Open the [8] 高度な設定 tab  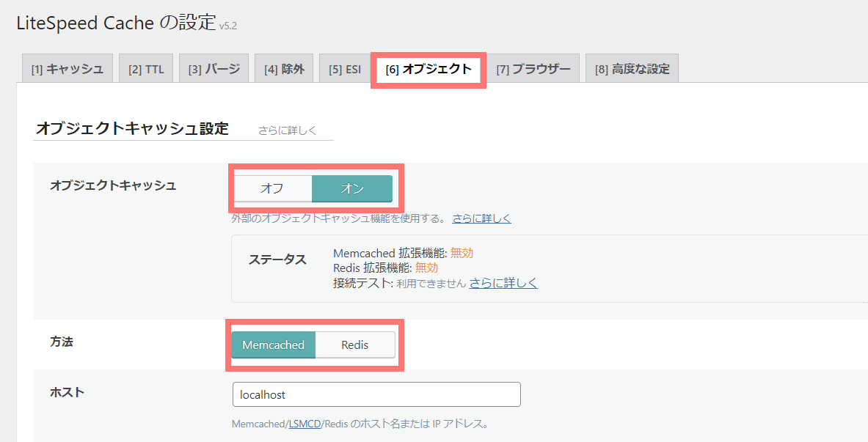(631, 67)
